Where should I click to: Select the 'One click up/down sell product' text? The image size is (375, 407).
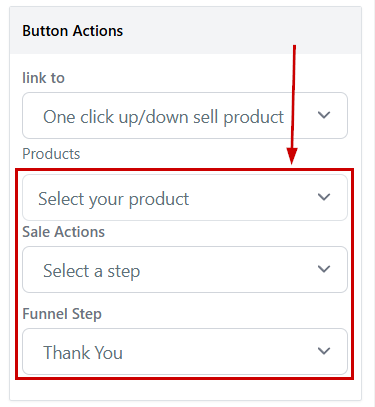coord(163,117)
